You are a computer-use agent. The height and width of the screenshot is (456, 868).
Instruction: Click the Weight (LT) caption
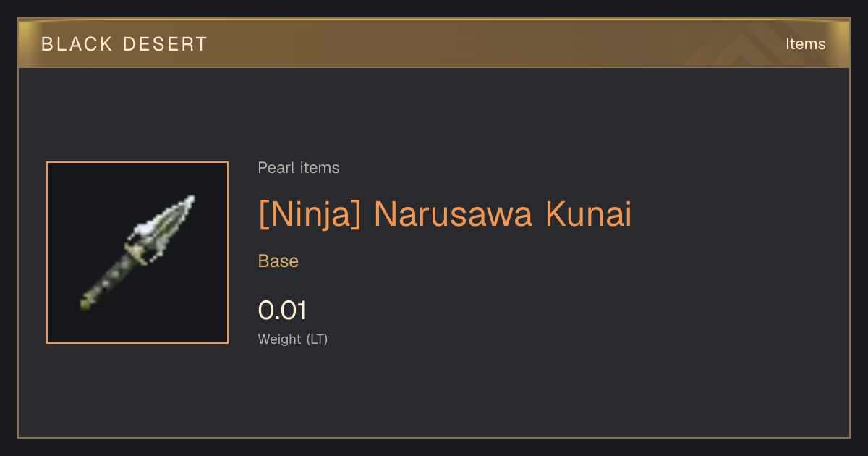293,339
